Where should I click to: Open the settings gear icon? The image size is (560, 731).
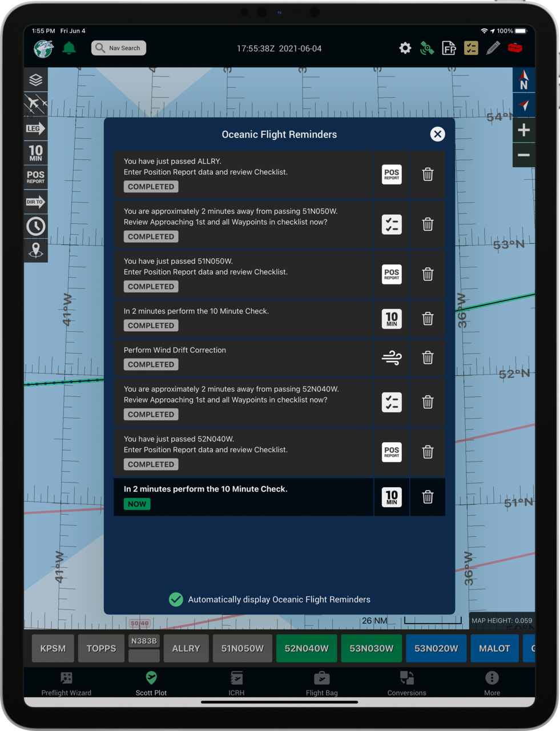tap(405, 48)
